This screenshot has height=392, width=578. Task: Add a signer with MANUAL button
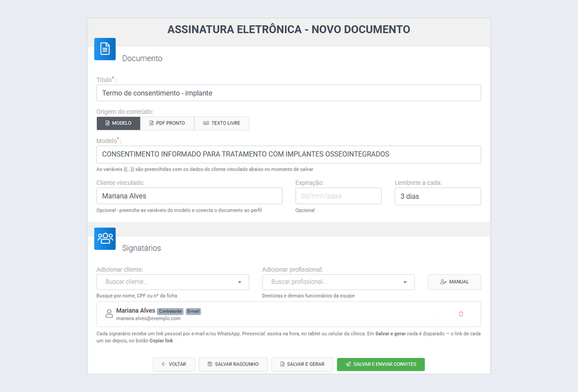(x=454, y=282)
